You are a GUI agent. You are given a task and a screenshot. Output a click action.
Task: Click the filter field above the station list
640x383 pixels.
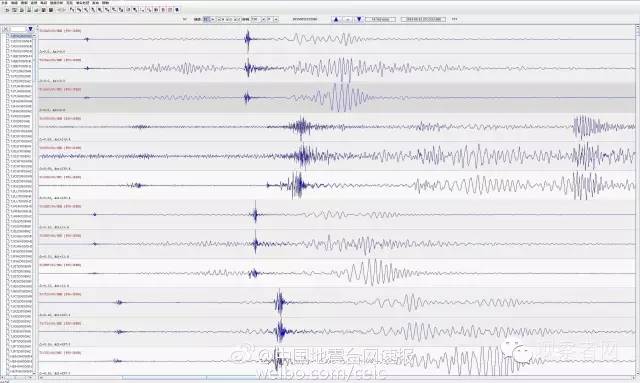point(18,29)
